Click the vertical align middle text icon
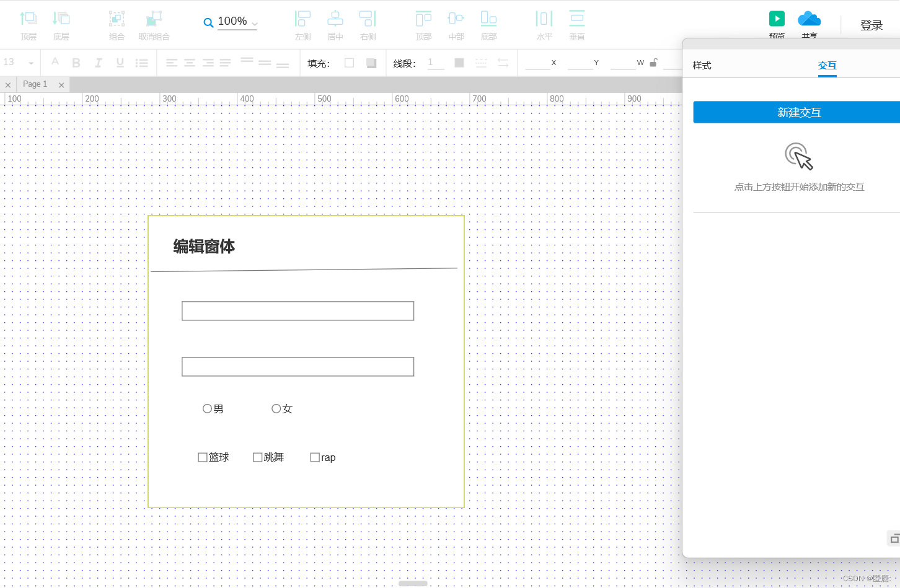Image resolution: width=900 pixels, height=588 pixels. coord(265,63)
